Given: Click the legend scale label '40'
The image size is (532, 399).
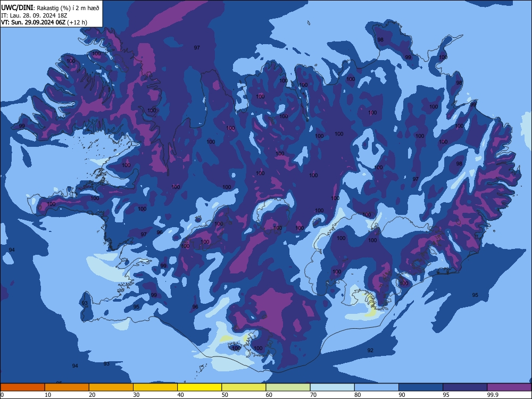Looking at the screenshot, I should 180,395.
